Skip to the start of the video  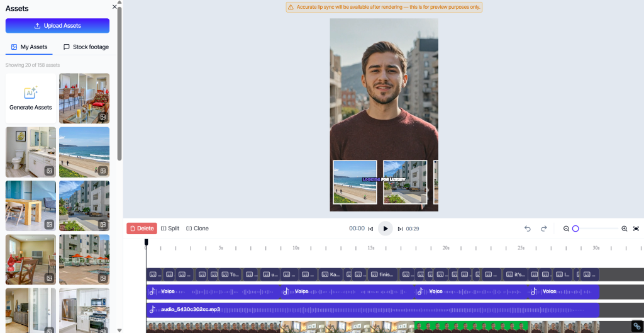point(370,229)
